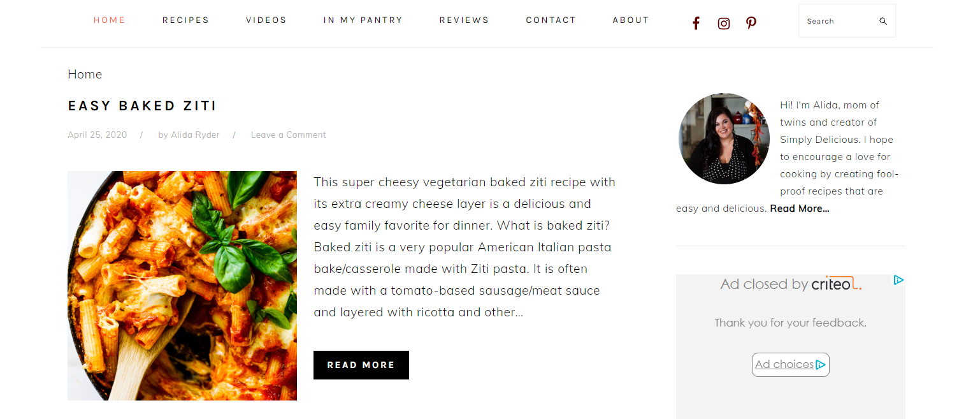Open the Facebook social icon
Screen dimensions: 980x419
[696, 24]
